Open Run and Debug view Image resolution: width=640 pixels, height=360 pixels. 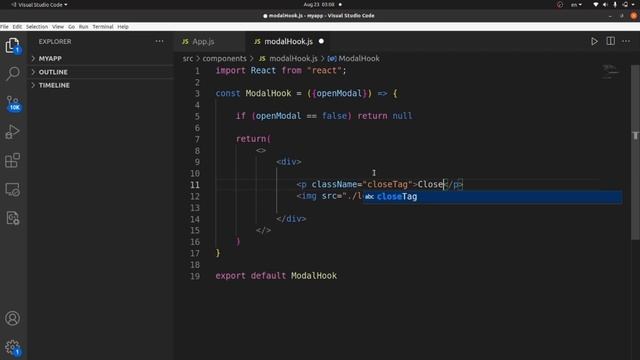coord(12,132)
